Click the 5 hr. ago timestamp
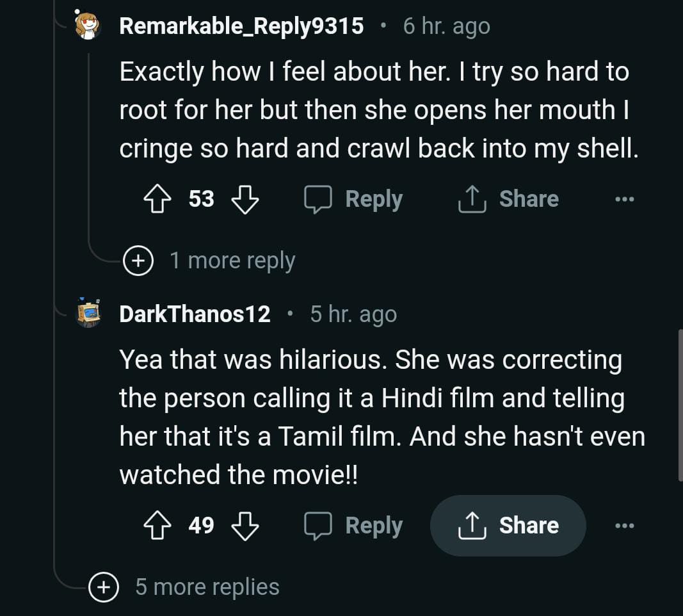This screenshot has width=683, height=616. [x=353, y=314]
